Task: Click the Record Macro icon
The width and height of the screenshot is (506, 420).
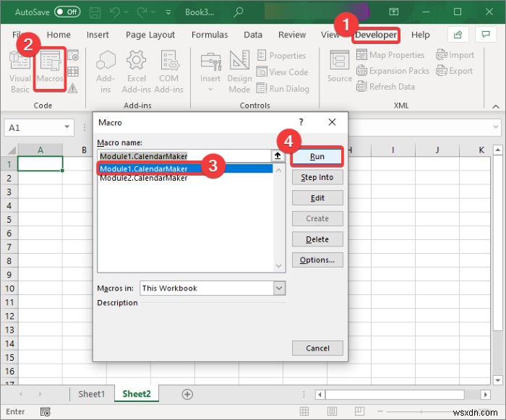Action: click(73, 55)
